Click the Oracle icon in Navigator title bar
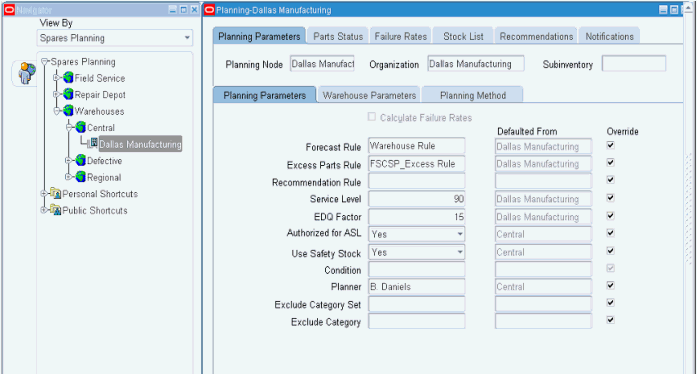 [9, 10]
